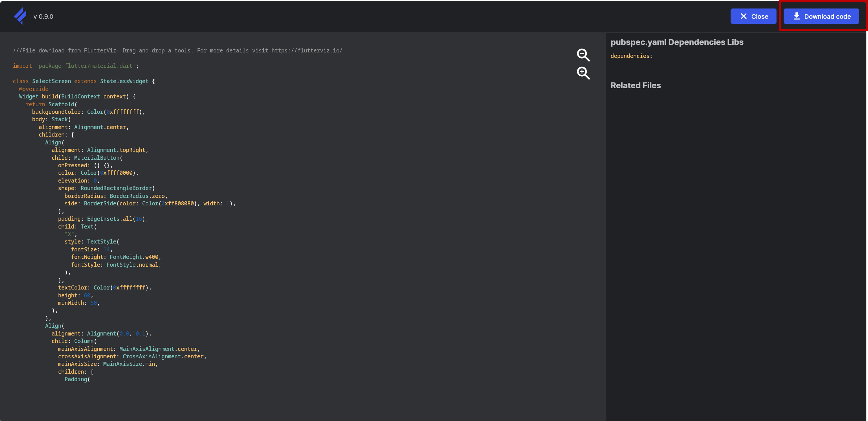This screenshot has width=868, height=421.
Task: Click the class SelectScreen declaration line
Action: (84, 81)
